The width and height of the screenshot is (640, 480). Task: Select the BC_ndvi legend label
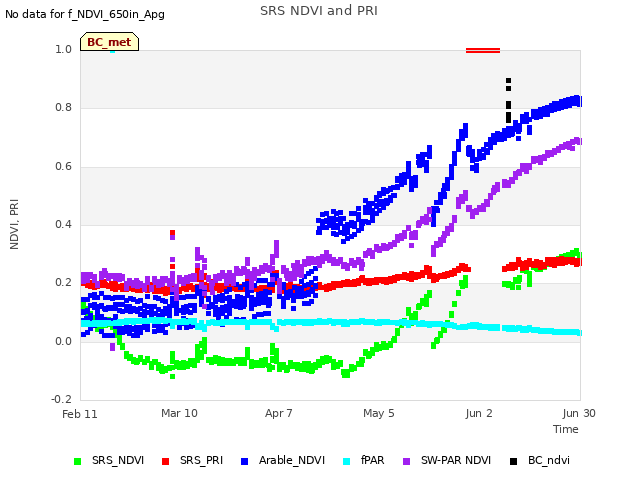point(549,460)
